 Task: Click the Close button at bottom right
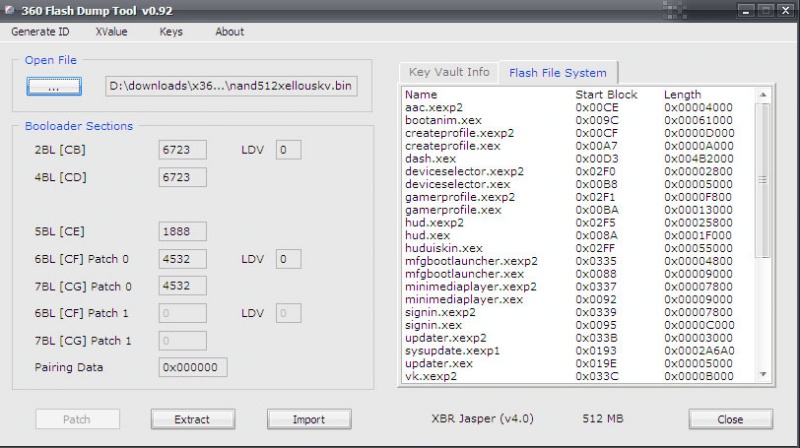coord(730,419)
